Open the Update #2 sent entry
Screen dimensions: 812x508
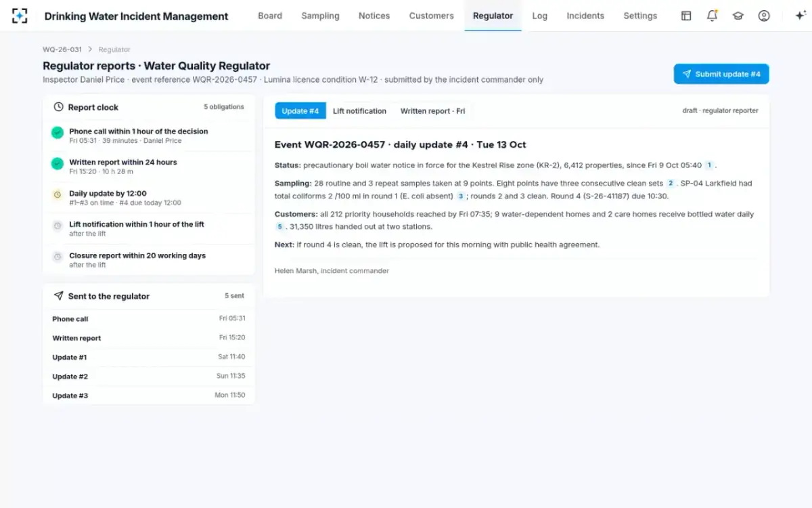(x=149, y=377)
